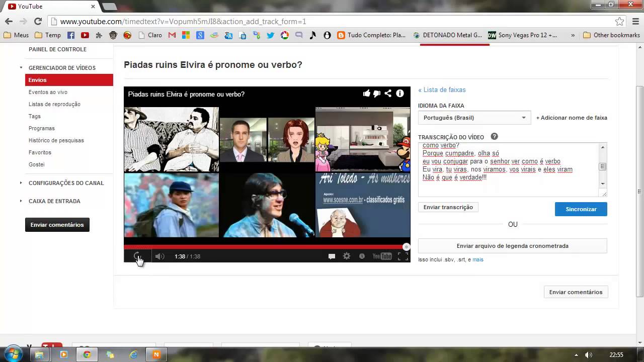This screenshot has width=644, height=362.
Task: Open the Temp bookmarks folder
Action: click(x=48, y=35)
